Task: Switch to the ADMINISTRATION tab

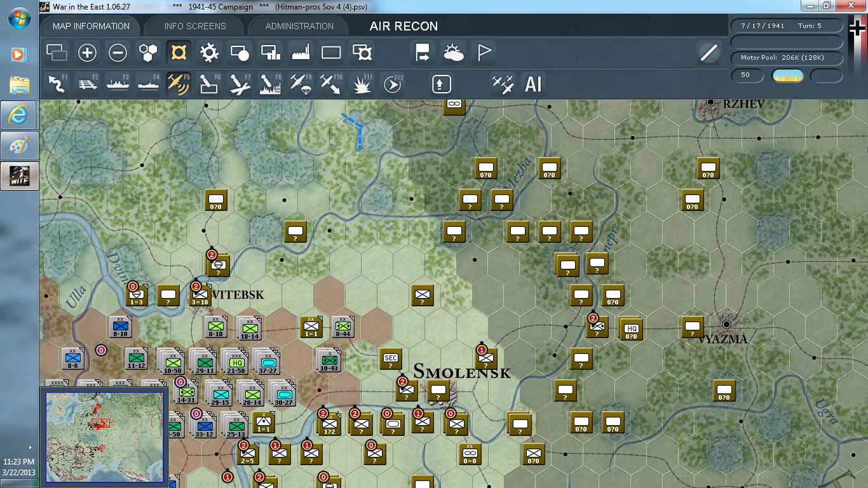Action: pos(299,26)
